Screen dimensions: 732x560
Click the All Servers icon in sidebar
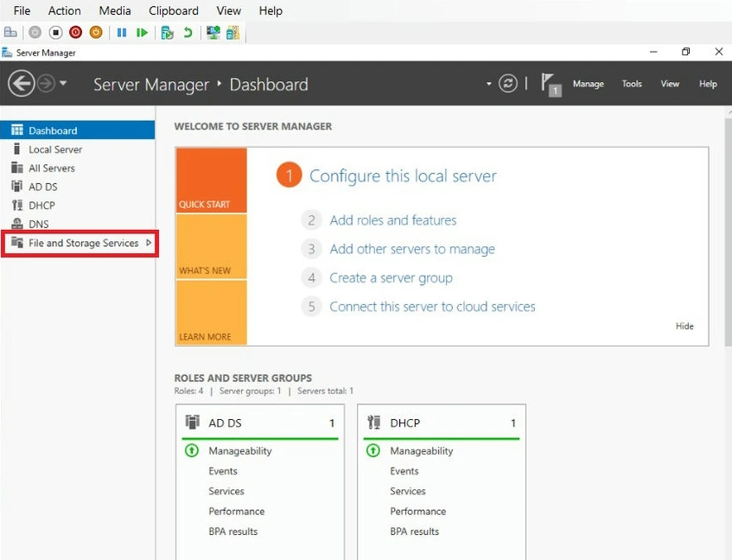click(x=16, y=168)
